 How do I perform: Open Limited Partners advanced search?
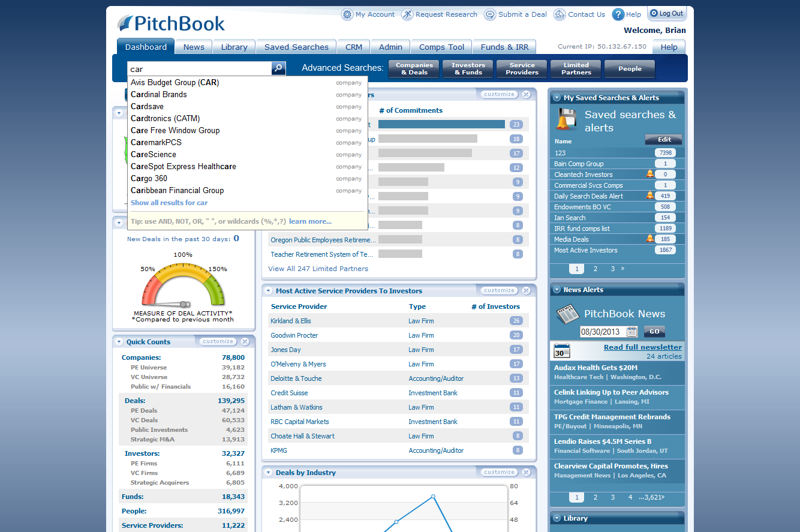click(576, 68)
